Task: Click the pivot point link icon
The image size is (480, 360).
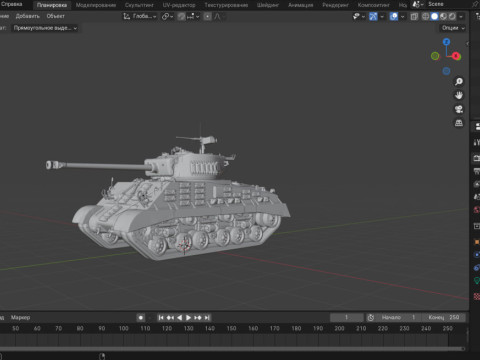Action: click(x=165, y=16)
